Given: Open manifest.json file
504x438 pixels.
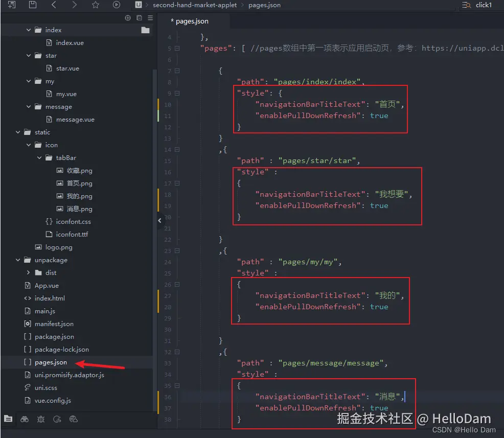Looking at the screenshot, I should pos(54,324).
